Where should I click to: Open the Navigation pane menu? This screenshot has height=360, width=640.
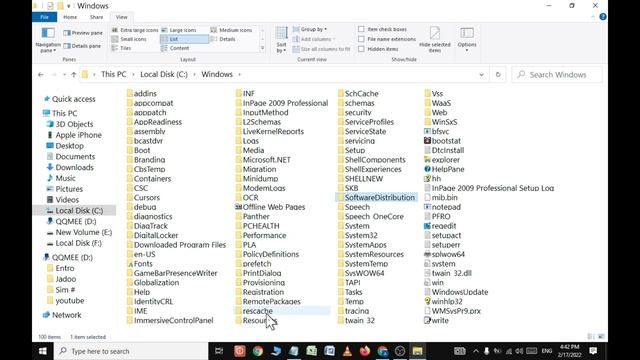point(48,40)
